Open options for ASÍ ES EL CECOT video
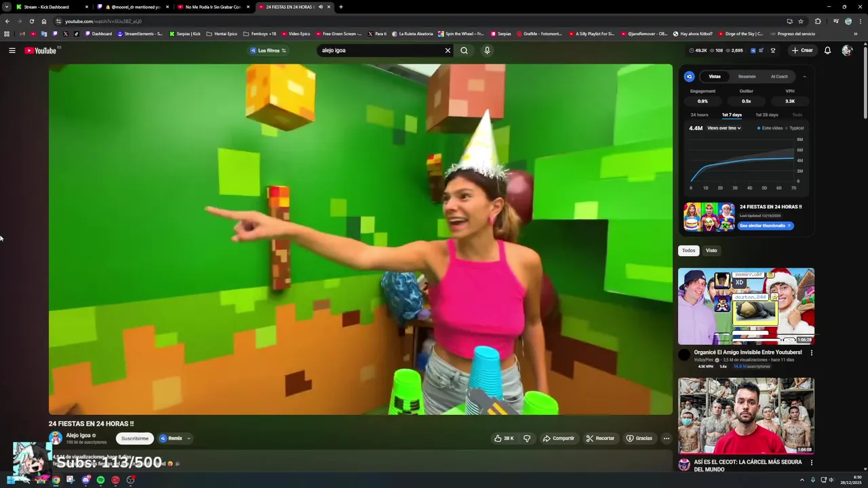Screen dimensions: 868x488 (812, 463)
